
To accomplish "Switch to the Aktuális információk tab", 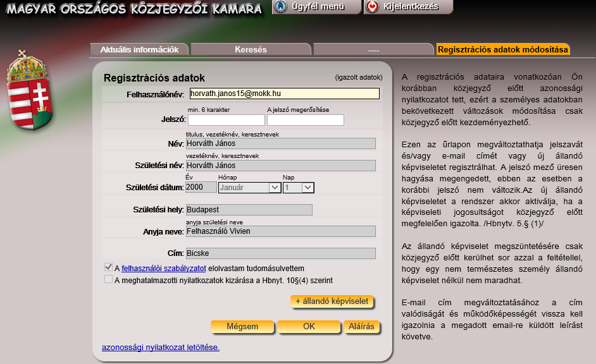I will pyautogui.click(x=139, y=49).
